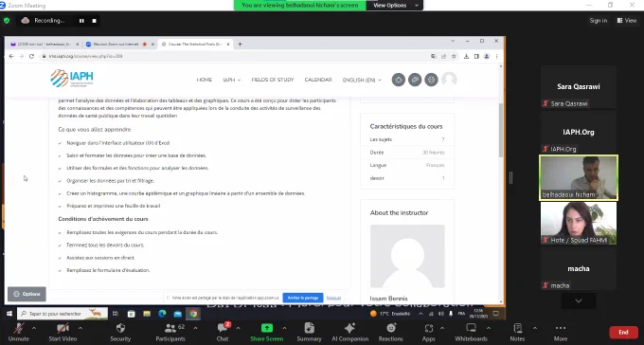Open Whiteboards
Image resolution: width=644 pixels, height=345 pixels.
(471, 333)
